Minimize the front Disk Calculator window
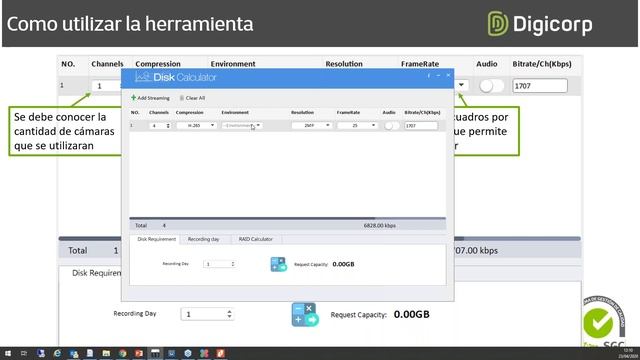The image size is (640, 360). point(438,76)
